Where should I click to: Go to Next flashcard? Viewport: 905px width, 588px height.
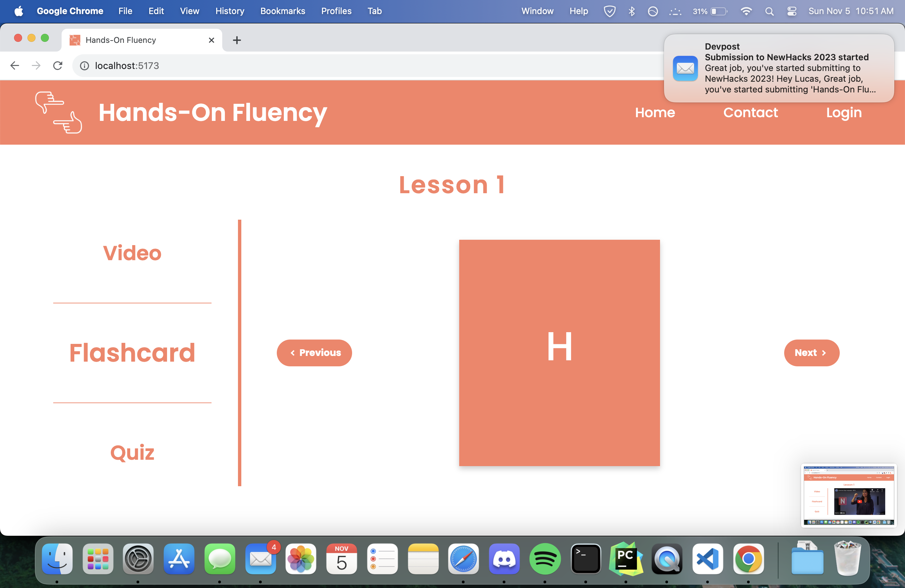[x=811, y=353]
